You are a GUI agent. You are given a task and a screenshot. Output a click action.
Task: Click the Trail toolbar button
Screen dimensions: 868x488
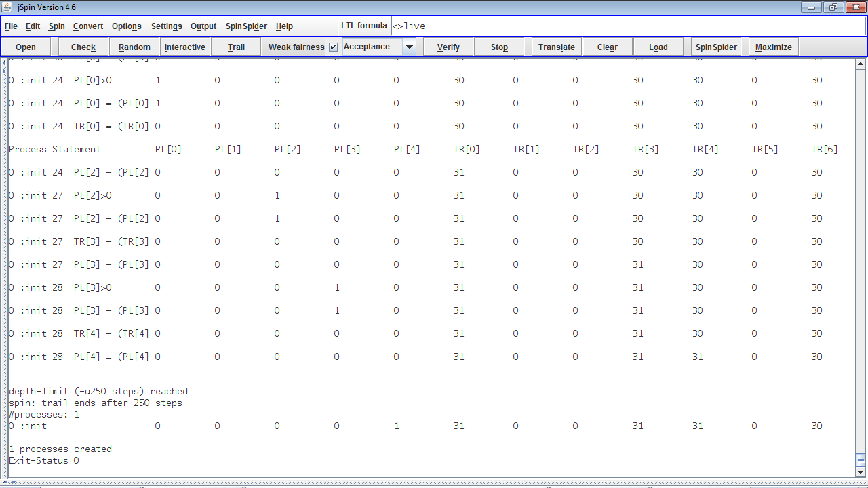[236, 47]
